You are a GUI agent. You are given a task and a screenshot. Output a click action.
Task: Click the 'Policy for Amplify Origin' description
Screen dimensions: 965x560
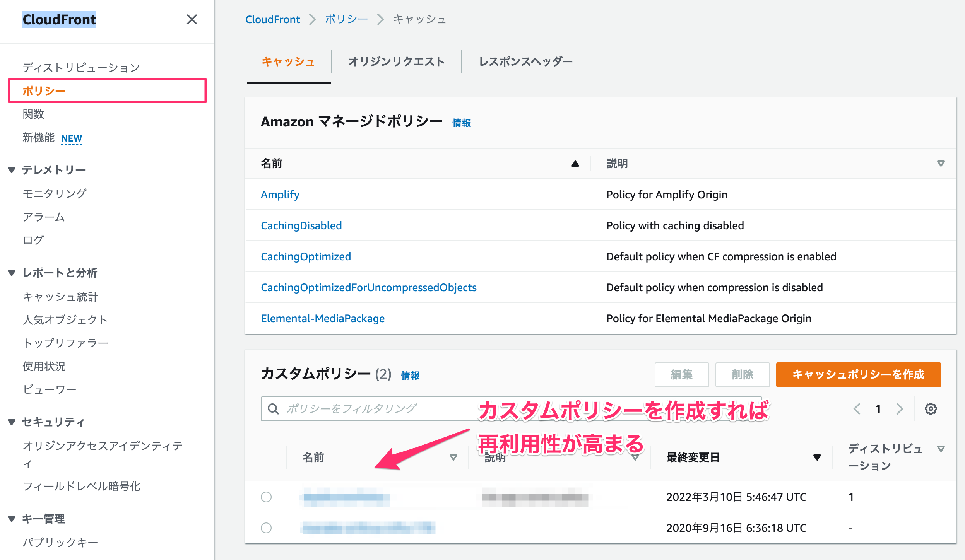(667, 195)
